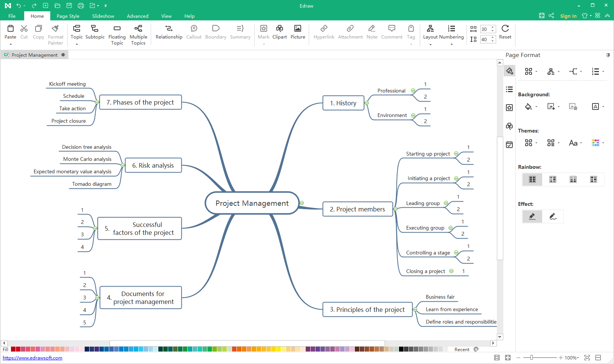The height and width of the screenshot is (364, 614).
Task: Click the Reset spacing icon
Action: point(505,29)
